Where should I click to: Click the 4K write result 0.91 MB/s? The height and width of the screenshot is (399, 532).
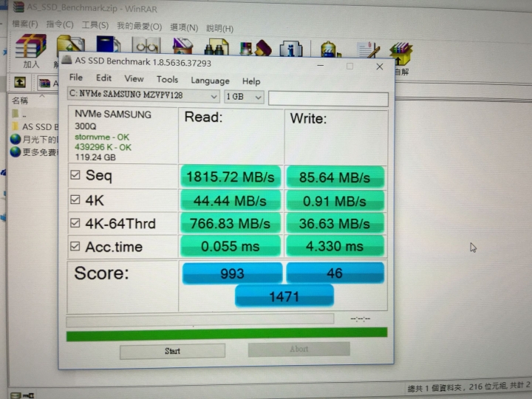tap(335, 201)
